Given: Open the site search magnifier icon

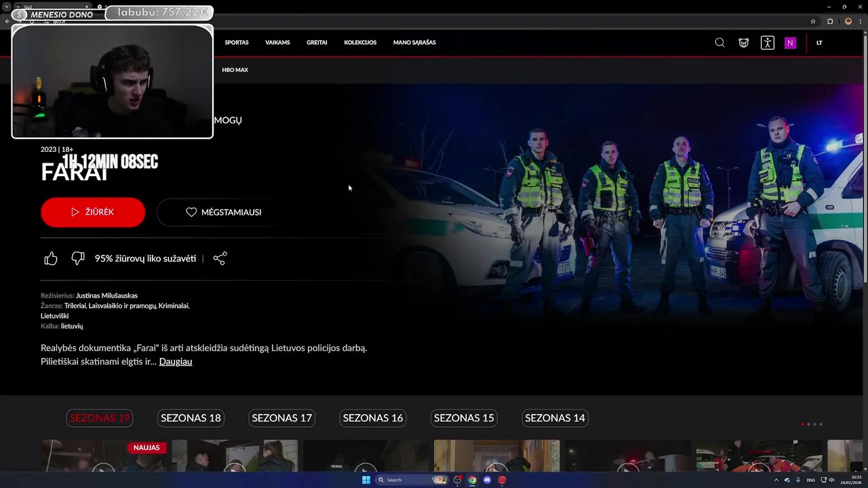Looking at the screenshot, I should [719, 43].
